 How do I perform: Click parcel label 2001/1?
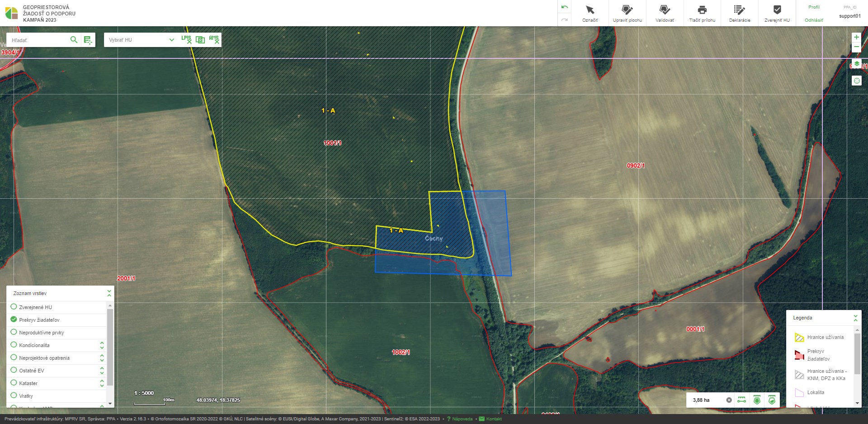coord(126,278)
